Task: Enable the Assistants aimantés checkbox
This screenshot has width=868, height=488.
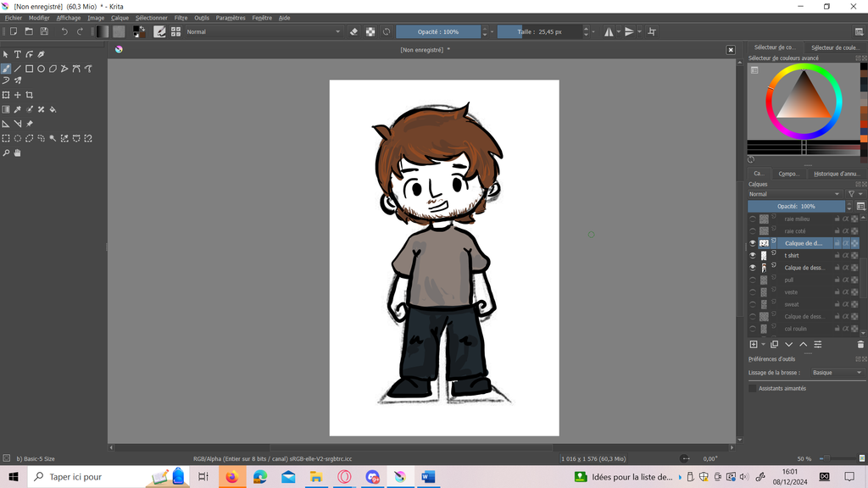Action: click(x=753, y=388)
